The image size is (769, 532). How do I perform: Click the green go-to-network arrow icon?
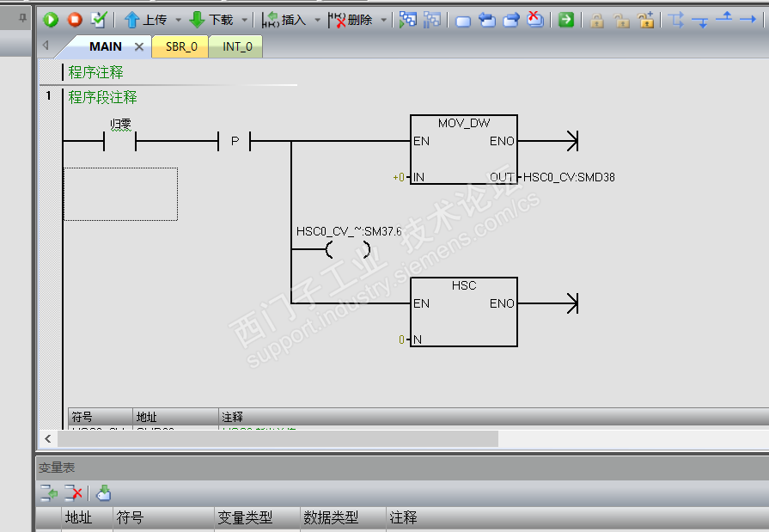coord(566,20)
